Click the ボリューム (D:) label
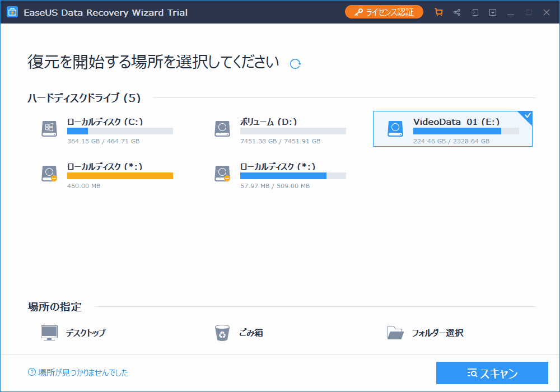The height and width of the screenshot is (392, 560). 269,122
